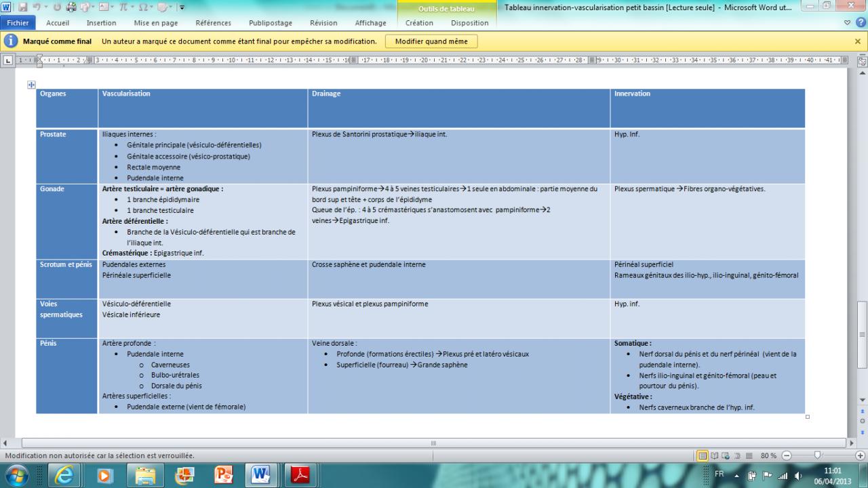Image resolution: width=868 pixels, height=488 pixels.
Task: Click the info icon in the yellow message bar
Action: coord(11,41)
